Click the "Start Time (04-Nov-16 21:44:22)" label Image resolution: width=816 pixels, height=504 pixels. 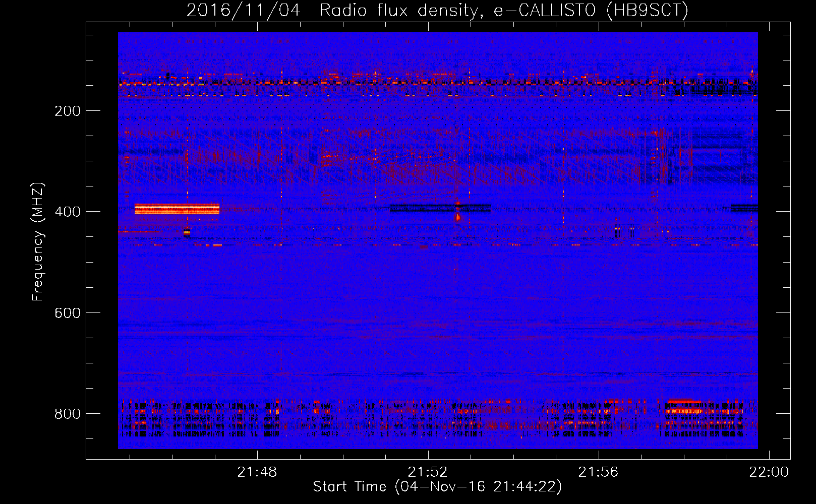[437, 487]
